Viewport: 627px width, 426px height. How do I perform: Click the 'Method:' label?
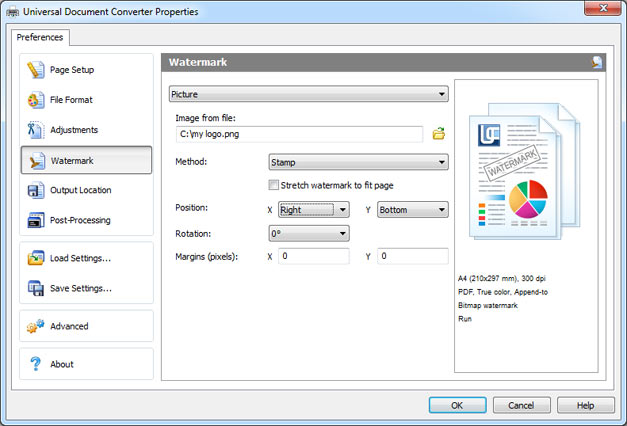(191, 162)
